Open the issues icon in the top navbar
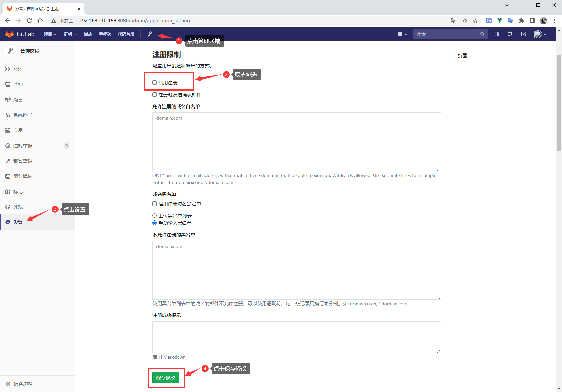The image size is (562, 392). click(x=497, y=34)
